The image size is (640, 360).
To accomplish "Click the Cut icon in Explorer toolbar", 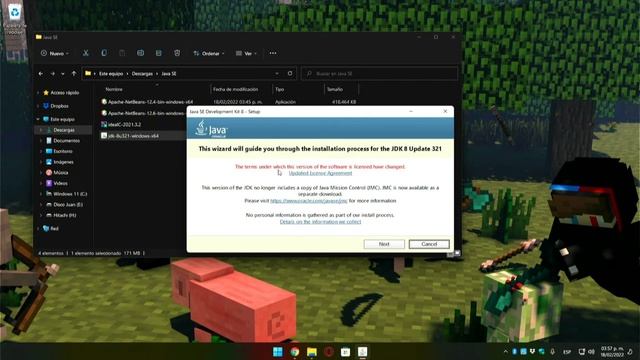I will point(86,53).
